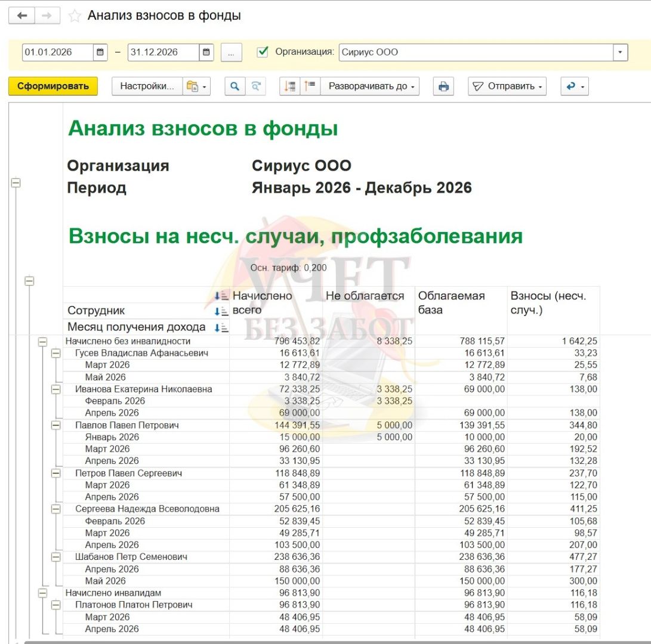Click sort icon next to Сотрудник
The width and height of the screenshot is (651, 644).
tap(221, 312)
